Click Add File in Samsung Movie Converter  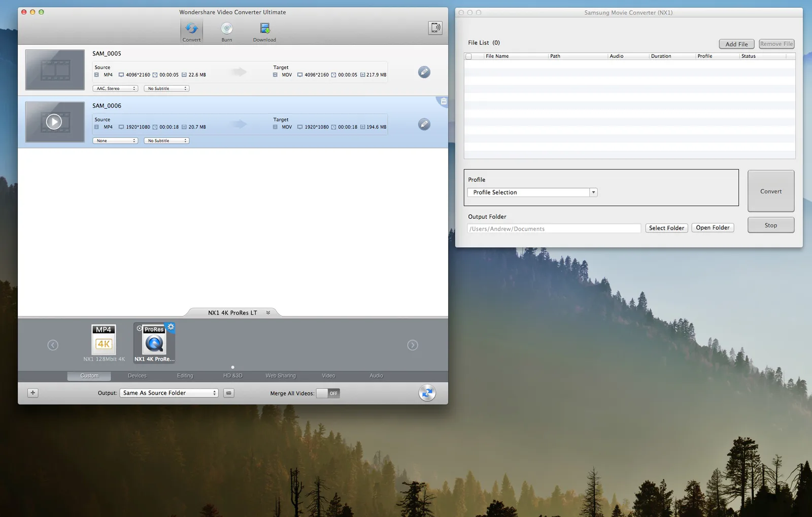736,44
